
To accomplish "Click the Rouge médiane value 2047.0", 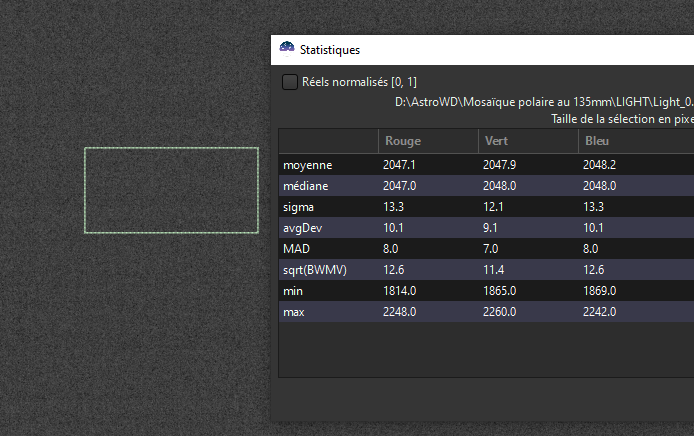I will (399, 186).
